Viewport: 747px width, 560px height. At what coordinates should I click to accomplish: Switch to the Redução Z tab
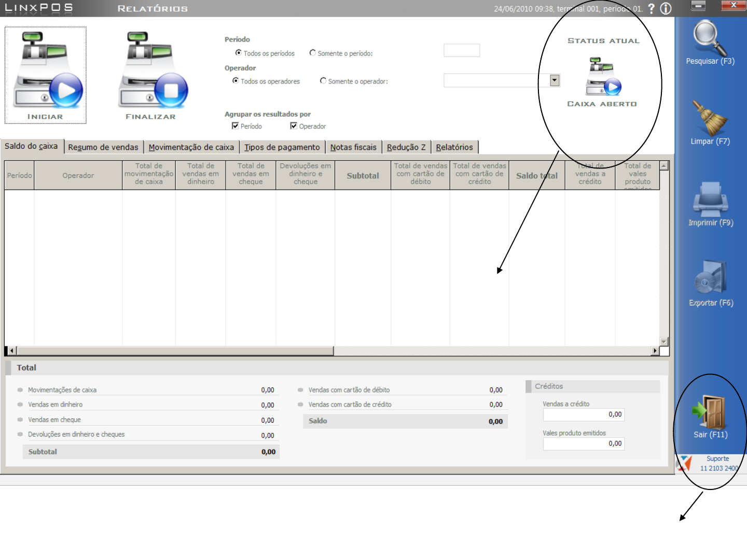tap(406, 147)
